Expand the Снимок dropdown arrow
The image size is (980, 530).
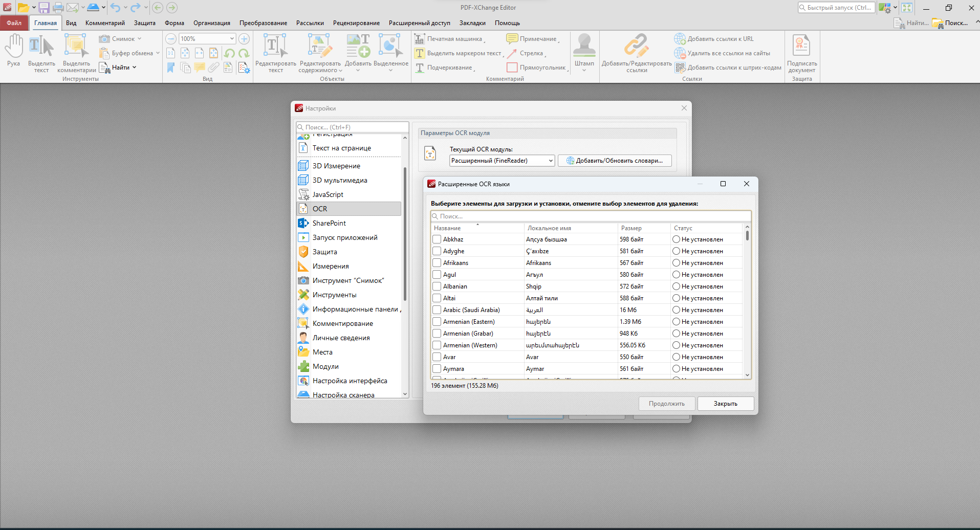[139, 39]
